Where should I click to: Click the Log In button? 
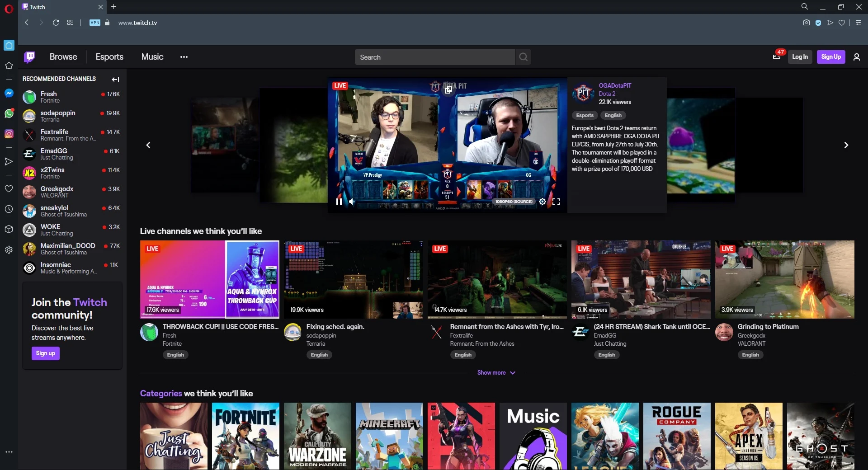click(800, 57)
